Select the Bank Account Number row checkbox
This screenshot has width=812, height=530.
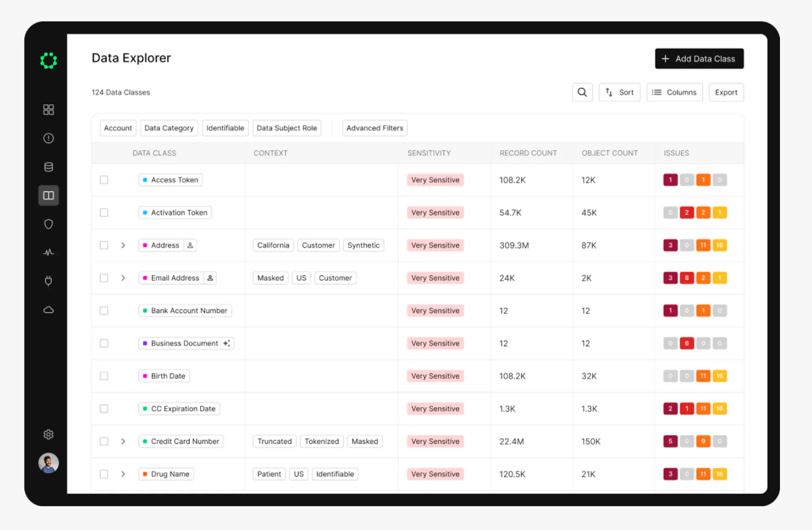point(104,310)
